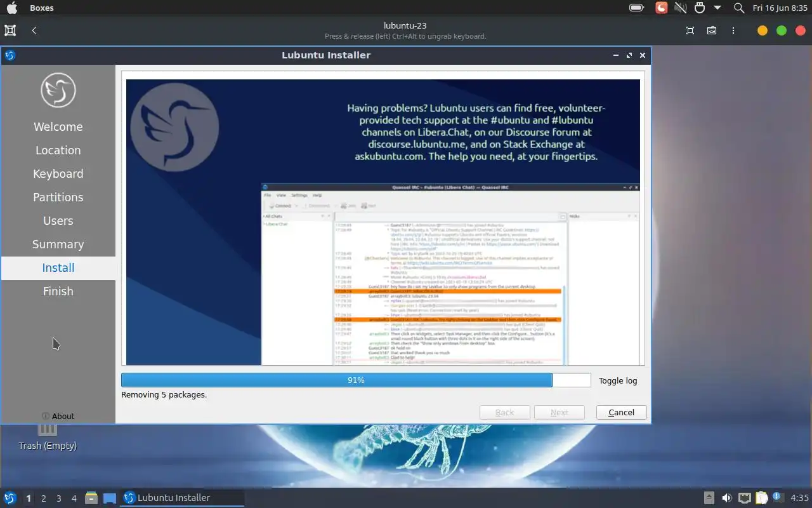
Task: Open the wired network tray icon
Action: click(745, 498)
